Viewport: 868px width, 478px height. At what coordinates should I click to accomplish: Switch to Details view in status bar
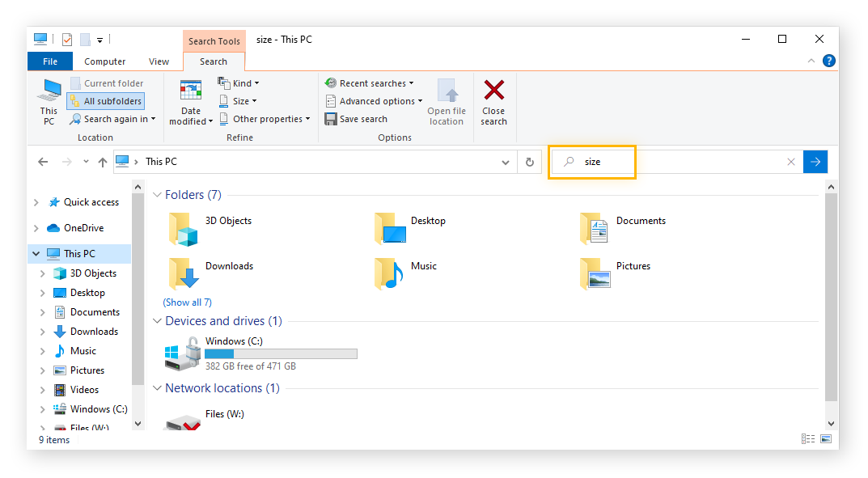[x=807, y=438]
